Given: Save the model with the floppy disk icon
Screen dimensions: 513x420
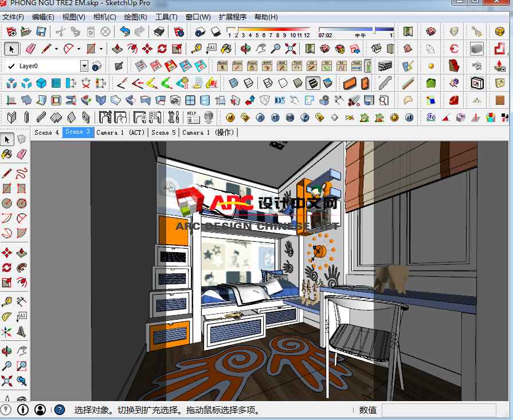Looking at the screenshot, I should pyautogui.click(x=41, y=32).
